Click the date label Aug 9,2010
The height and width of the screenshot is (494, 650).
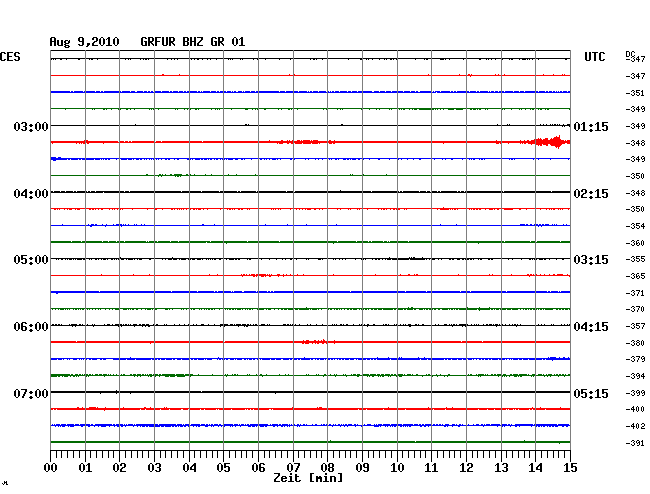pyautogui.click(x=84, y=42)
